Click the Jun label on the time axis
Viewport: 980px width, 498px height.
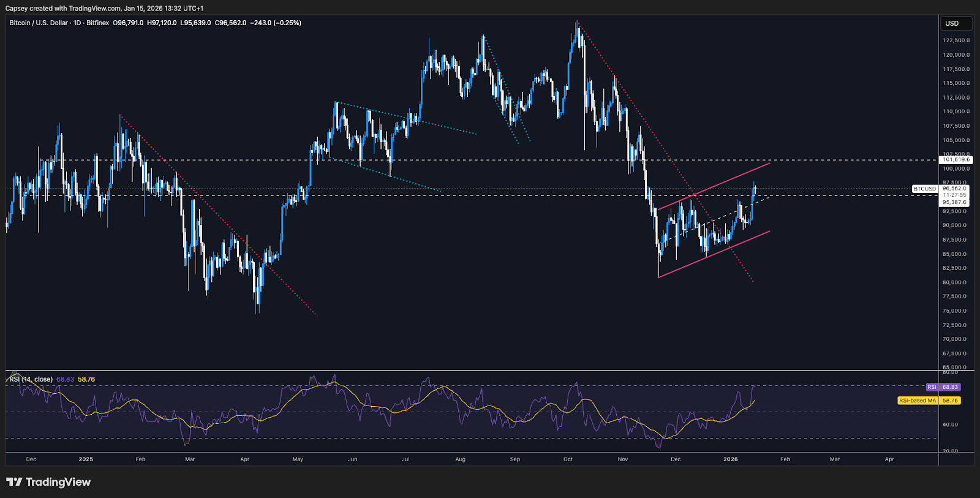(x=352, y=459)
